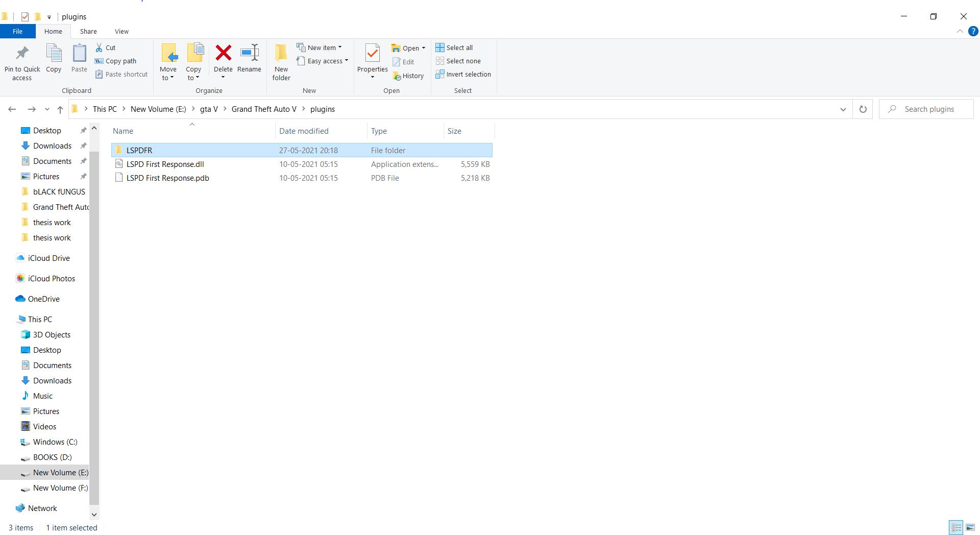Sort by Type column header
Image resolution: width=980 pixels, height=535 pixels.
[405, 131]
